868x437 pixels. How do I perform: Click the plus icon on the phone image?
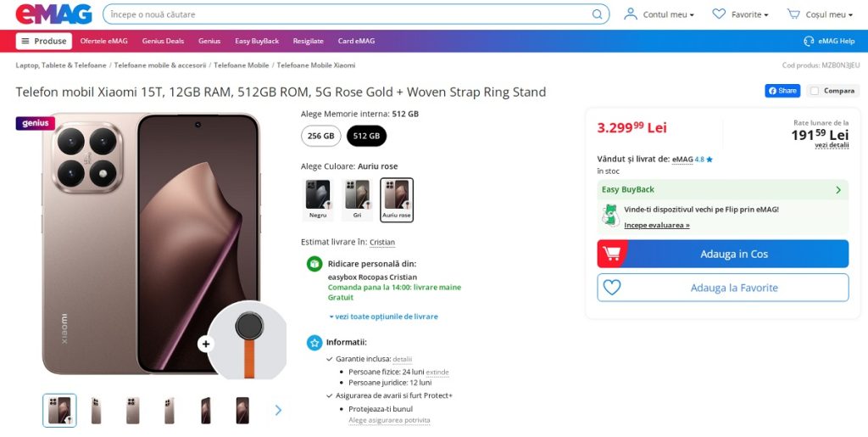(x=206, y=344)
